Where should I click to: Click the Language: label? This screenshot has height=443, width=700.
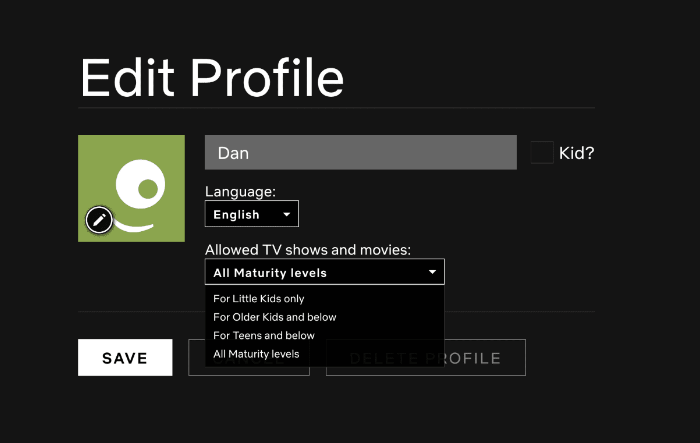click(x=240, y=191)
